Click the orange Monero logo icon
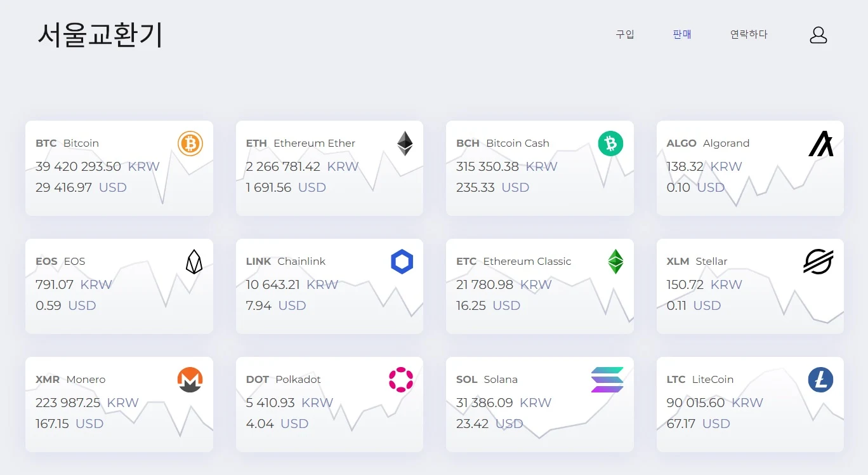 pyautogui.click(x=190, y=380)
